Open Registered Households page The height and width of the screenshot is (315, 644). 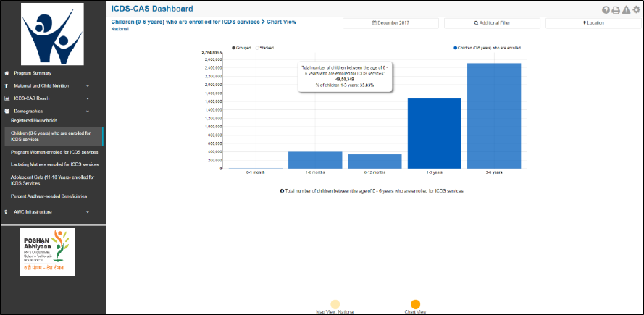point(33,121)
